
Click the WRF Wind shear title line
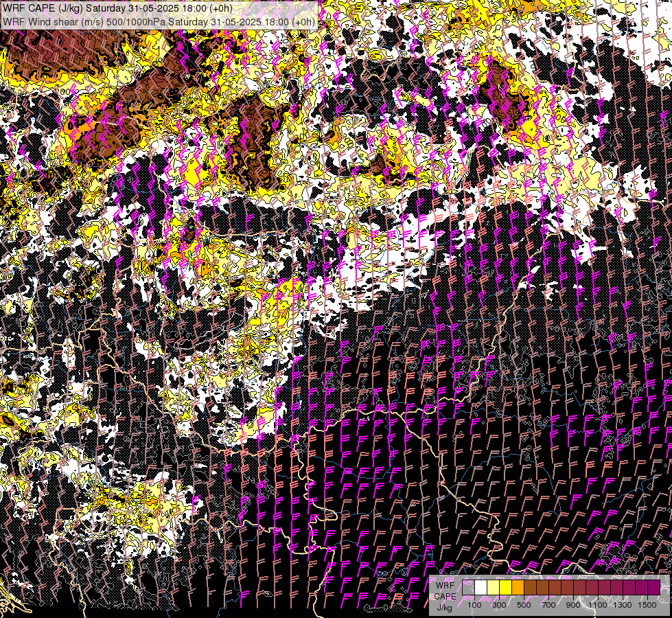pyautogui.click(x=159, y=22)
